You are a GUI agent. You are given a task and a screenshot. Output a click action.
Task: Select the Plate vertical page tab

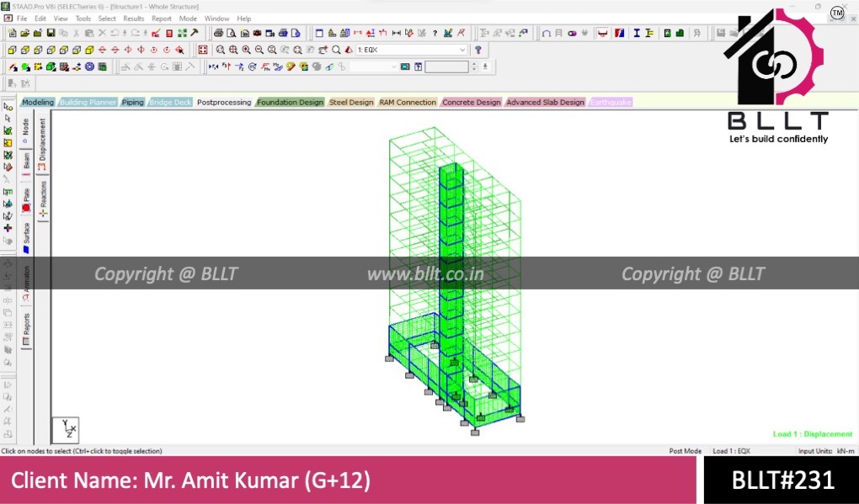[26, 199]
